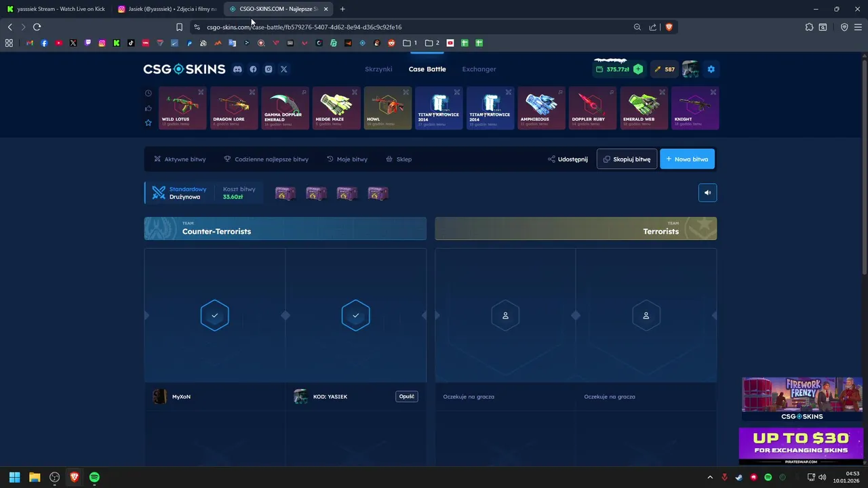
Task: Switch to yasssiek Stream Kick browser tab
Action: (56, 9)
